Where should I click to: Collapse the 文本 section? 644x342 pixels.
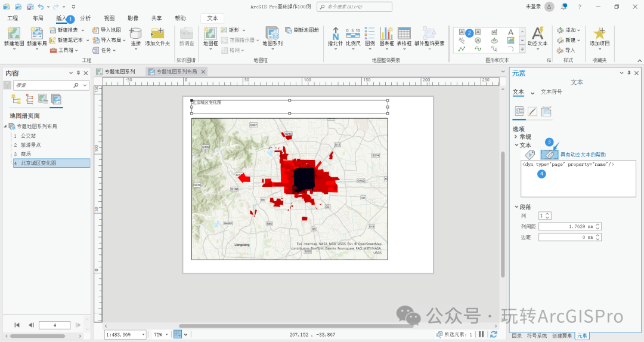click(x=516, y=145)
